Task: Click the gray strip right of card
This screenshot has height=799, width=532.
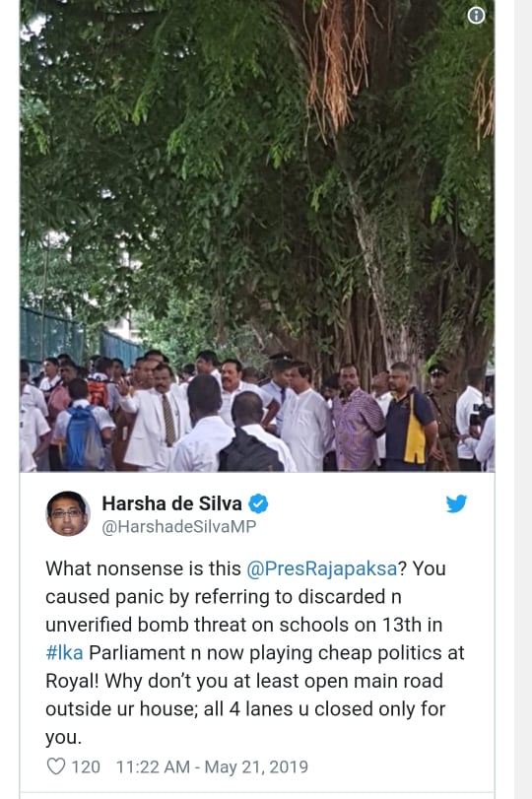Action: 523,400
